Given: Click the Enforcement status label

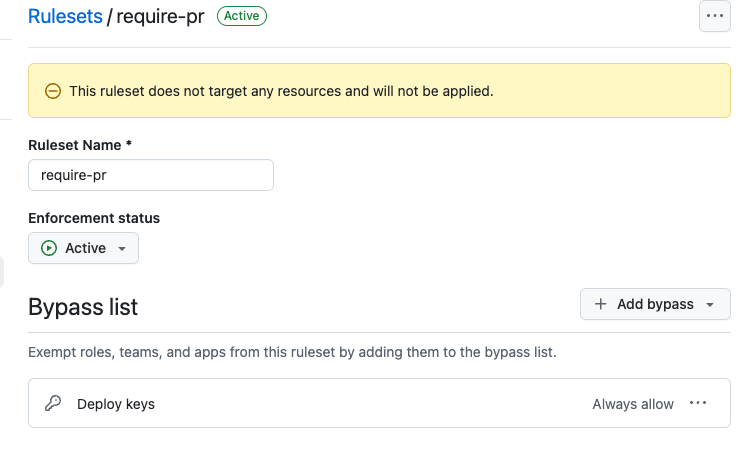Looking at the screenshot, I should pyautogui.click(x=94, y=218).
